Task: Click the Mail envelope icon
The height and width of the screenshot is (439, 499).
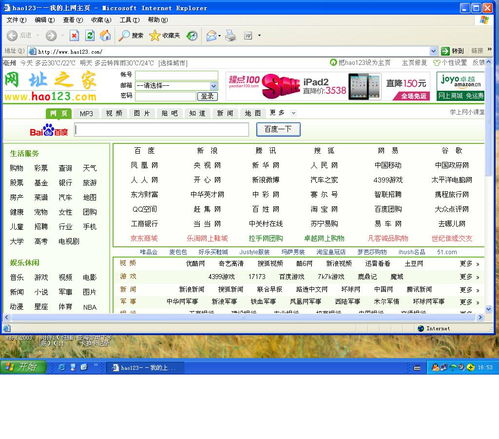Action: (211, 35)
